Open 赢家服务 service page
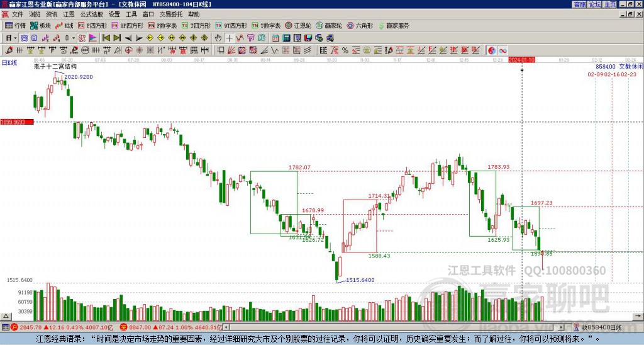 pos(394,25)
